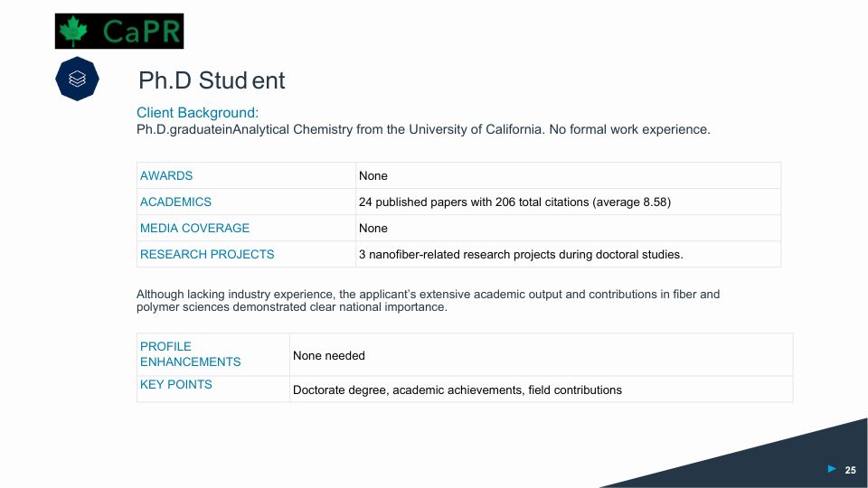This screenshot has width=868, height=488.
Task: Select the None needed cell
Action: [x=329, y=355]
